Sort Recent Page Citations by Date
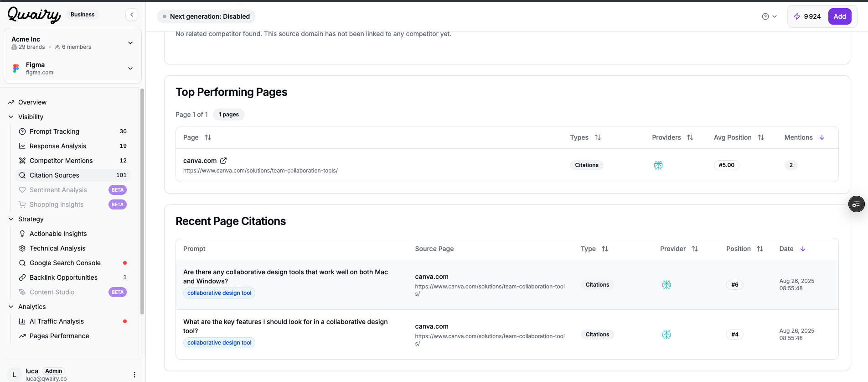The height and width of the screenshot is (382, 868). tap(803, 249)
